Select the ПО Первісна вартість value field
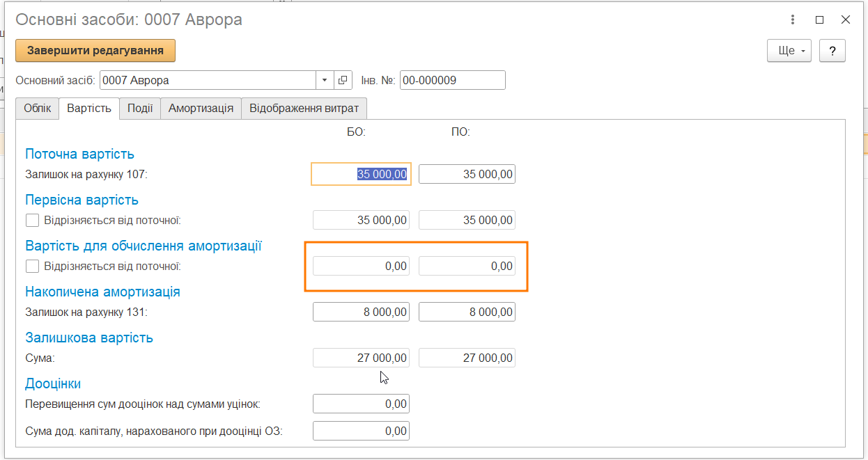 click(467, 221)
